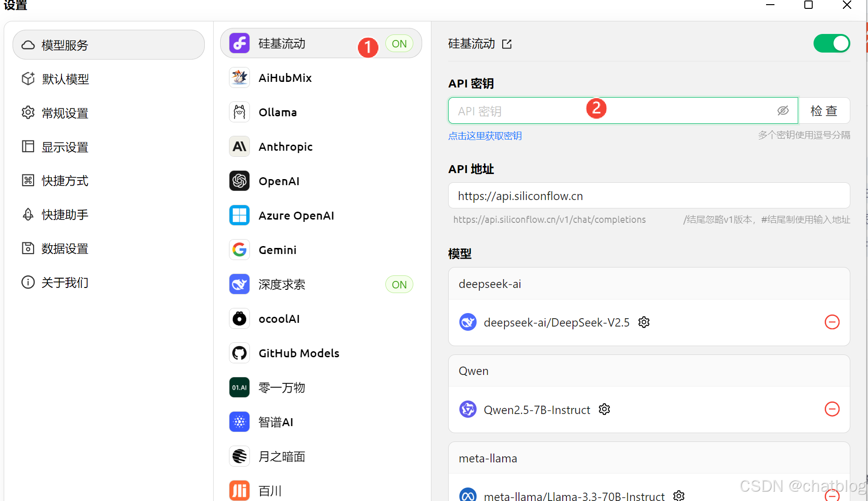Open 快捷方式 settings section
The width and height of the screenshot is (868, 501).
(x=108, y=181)
